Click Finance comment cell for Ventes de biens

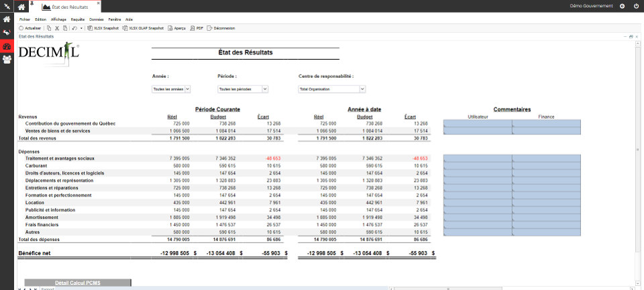547,131
